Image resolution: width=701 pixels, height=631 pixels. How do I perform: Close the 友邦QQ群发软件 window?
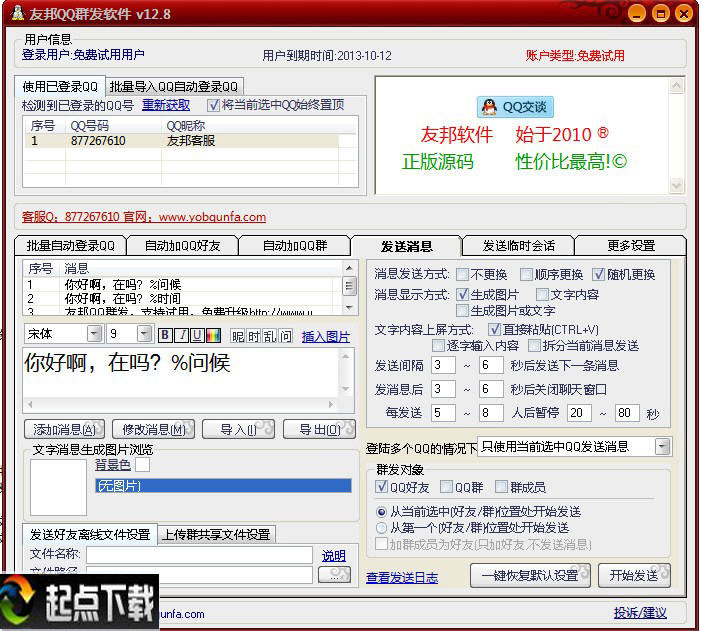684,14
